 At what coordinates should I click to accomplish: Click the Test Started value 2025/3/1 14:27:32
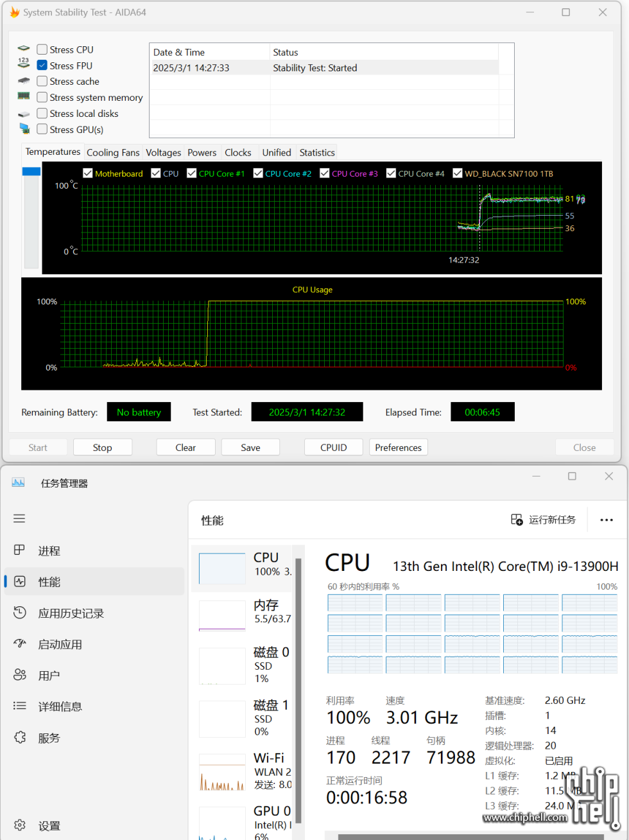pyautogui.click(x=307, y=412)
